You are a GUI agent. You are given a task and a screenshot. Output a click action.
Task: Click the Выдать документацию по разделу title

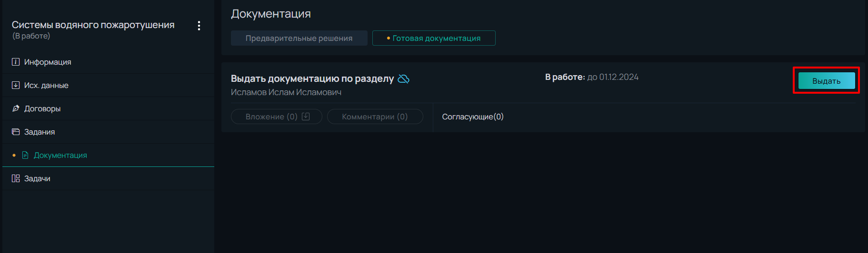tap(312, 79)
